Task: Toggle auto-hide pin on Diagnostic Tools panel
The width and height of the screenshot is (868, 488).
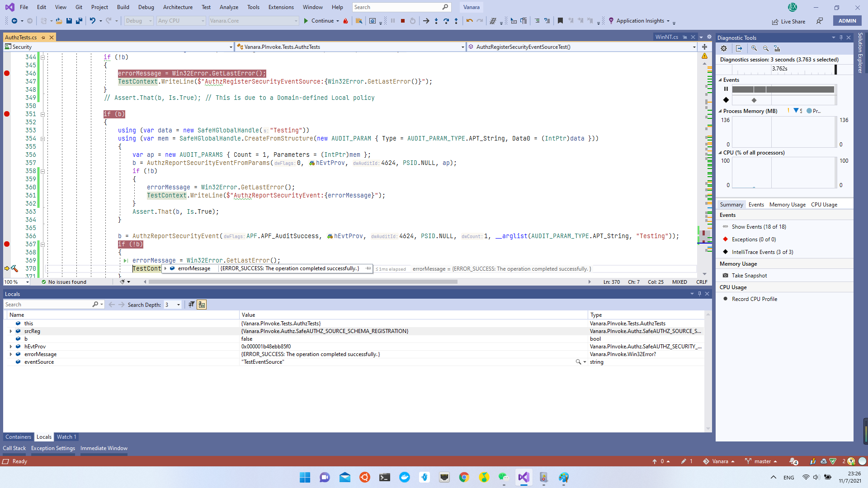Action: click(x=841, y=38)
